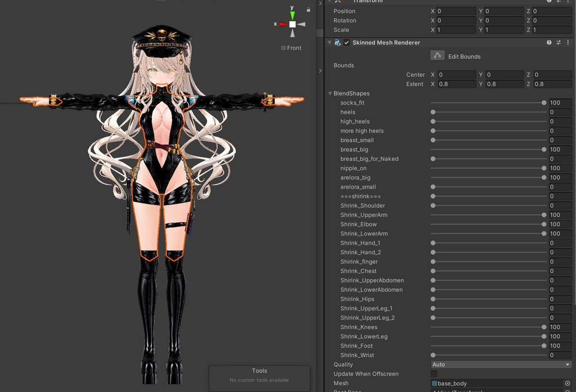Open object picker for base_body Mesh field
The height and width of the screenshot is (392, 576).
click(x=568, y=383)
